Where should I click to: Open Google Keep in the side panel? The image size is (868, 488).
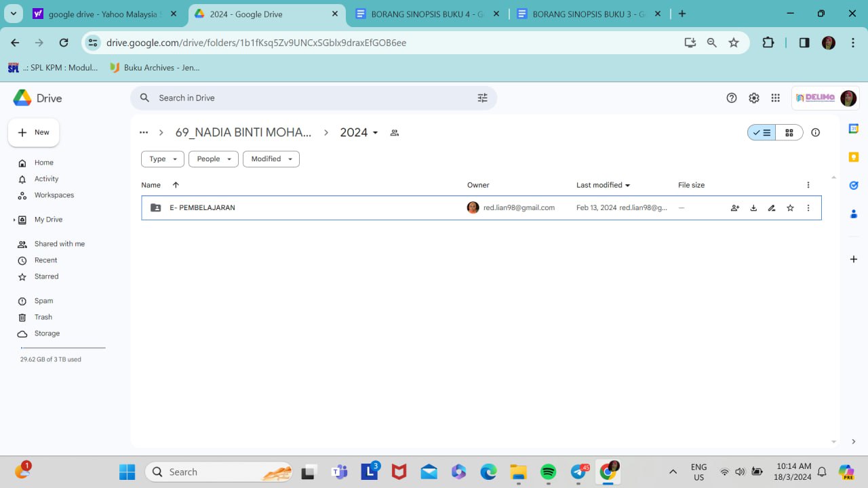coord(853,157)
